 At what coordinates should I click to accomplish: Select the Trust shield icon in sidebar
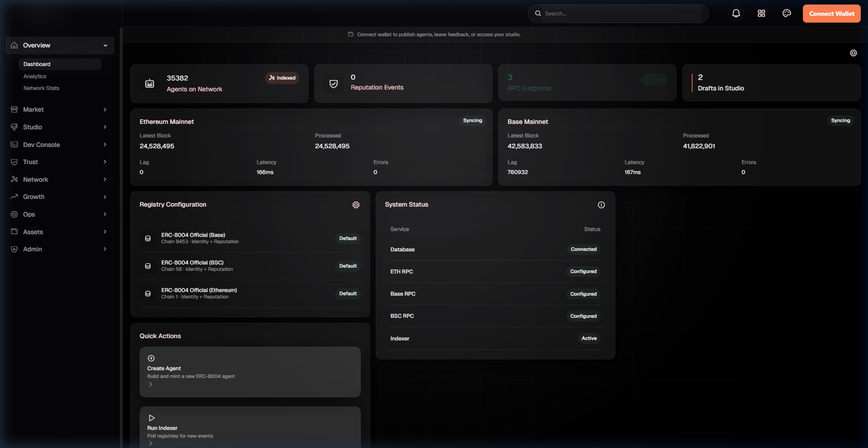[14, 162]
